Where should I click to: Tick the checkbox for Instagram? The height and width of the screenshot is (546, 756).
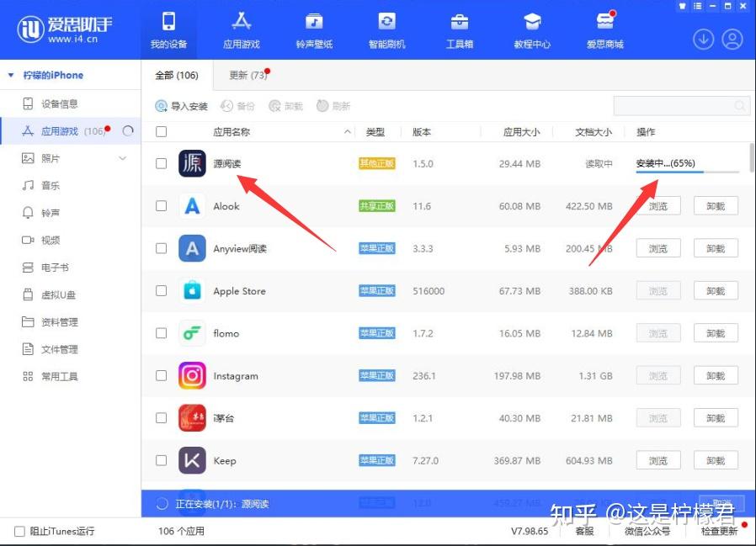coord(162,375)
